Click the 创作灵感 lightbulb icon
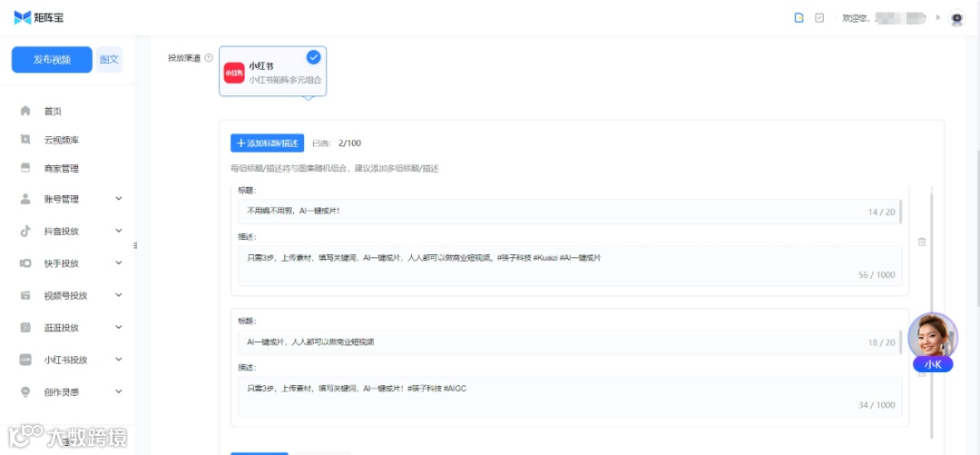Screen dimensions: 980x455 (x=25, y=392)
